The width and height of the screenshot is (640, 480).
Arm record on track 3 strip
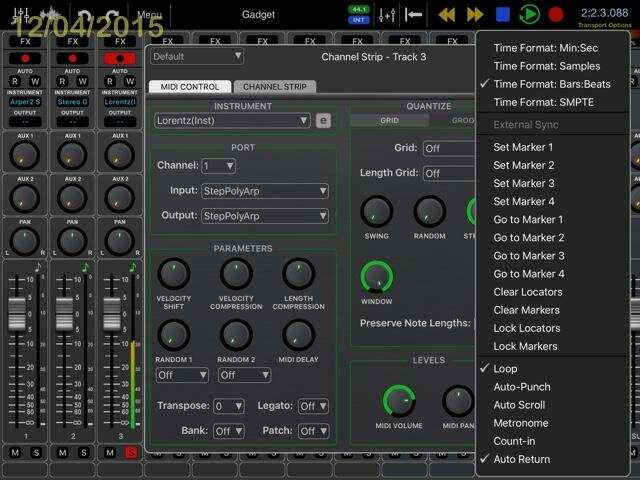[120, 58]
